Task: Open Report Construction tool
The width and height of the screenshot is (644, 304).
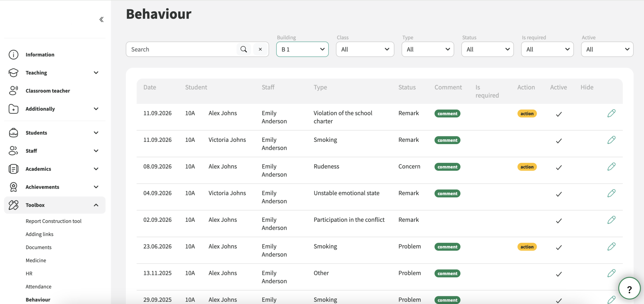Action: click(53, 221)
